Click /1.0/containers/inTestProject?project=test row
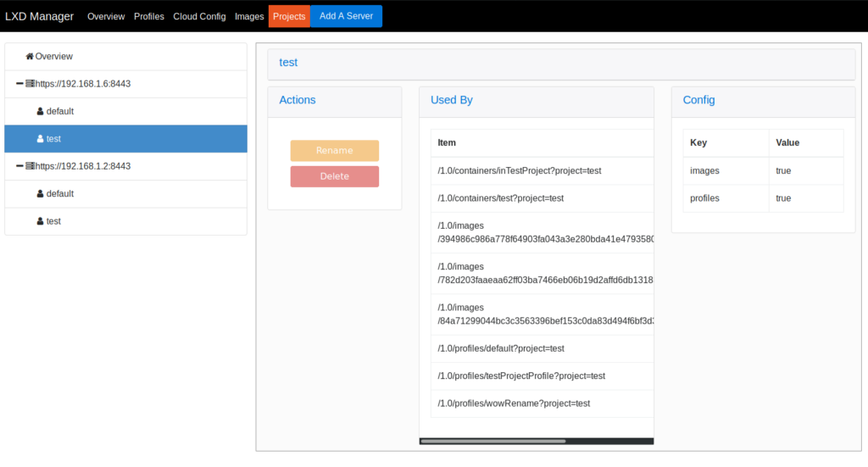 [x=542, y=171]
